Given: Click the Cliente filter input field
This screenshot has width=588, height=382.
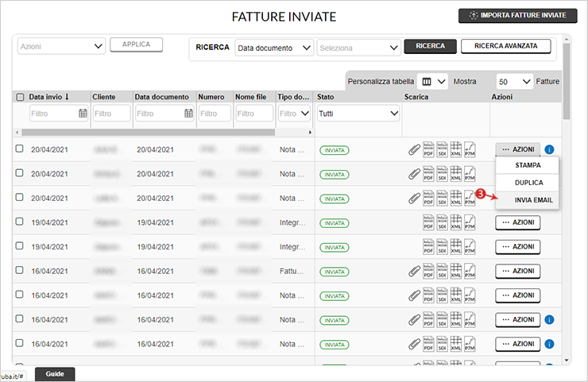Looking at the screenshot, I should pos(110,114).
